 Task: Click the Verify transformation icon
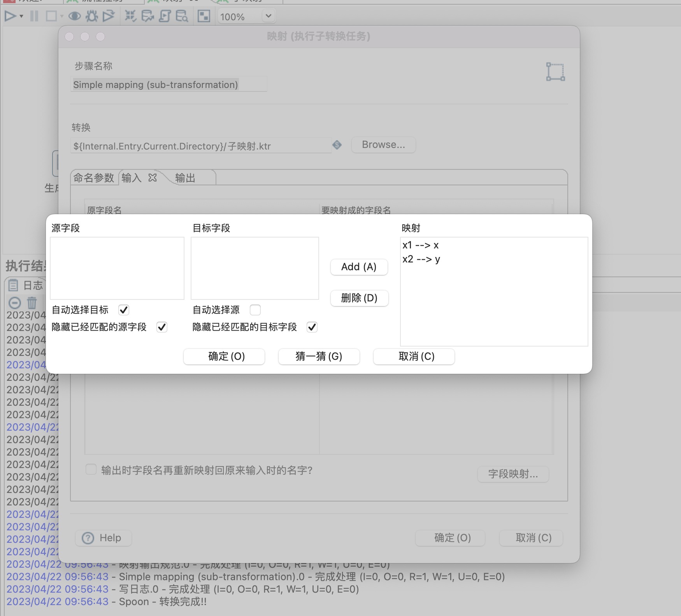pyautogui.click(x=130, y=16)
